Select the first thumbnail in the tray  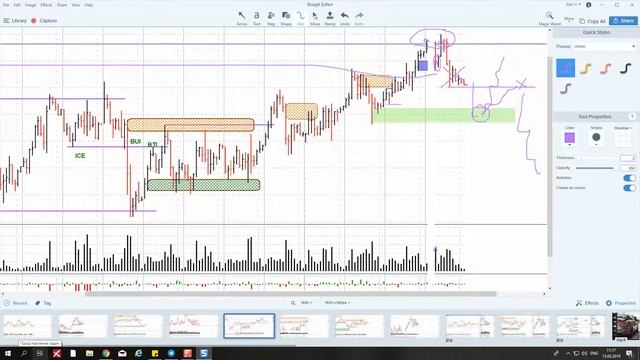click(27, 326)
